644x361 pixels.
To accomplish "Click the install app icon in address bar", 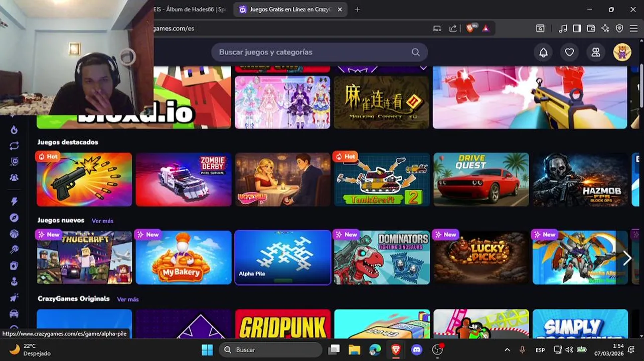I will click(437, 29).
